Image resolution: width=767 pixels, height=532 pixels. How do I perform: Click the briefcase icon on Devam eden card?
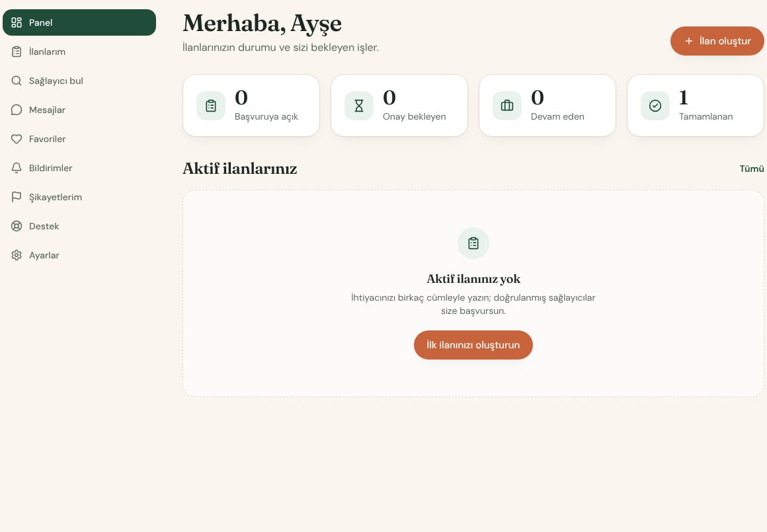[507, 106]
